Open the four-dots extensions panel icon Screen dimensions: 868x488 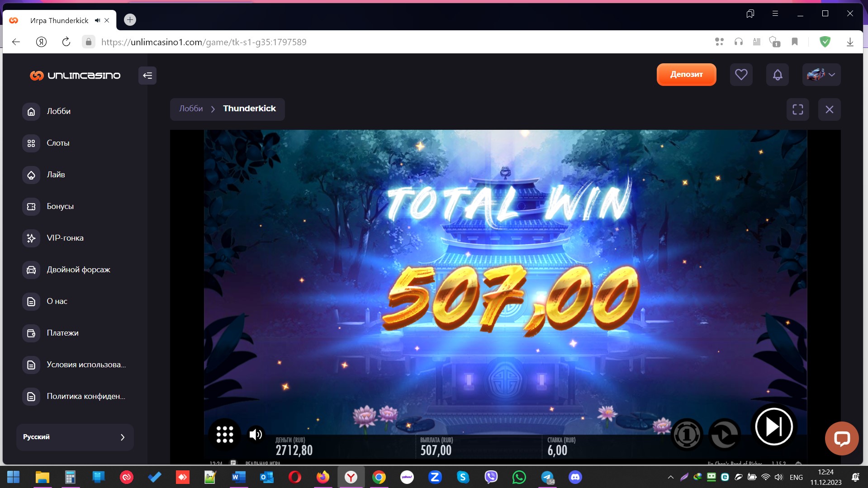click(719, 42)
